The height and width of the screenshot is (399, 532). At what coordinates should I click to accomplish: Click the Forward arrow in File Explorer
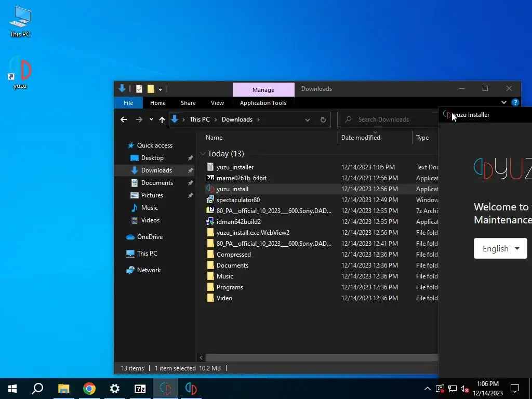pyautogui.click(x=139, y=119)
